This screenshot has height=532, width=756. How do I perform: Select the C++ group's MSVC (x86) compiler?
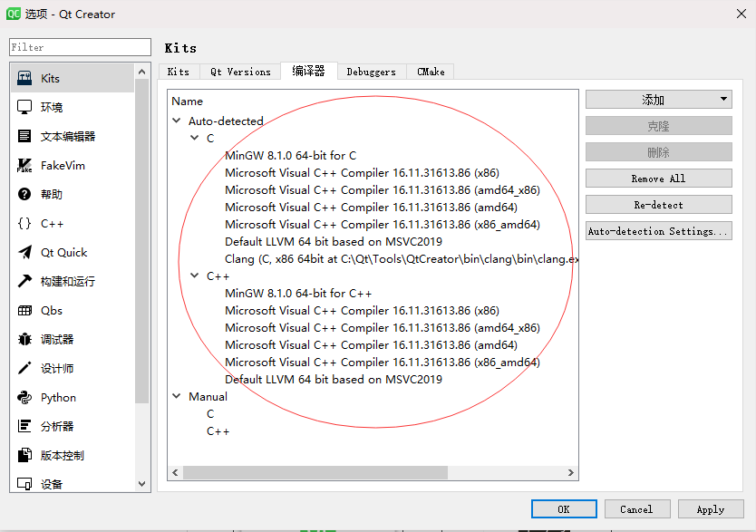coord(362,310)
